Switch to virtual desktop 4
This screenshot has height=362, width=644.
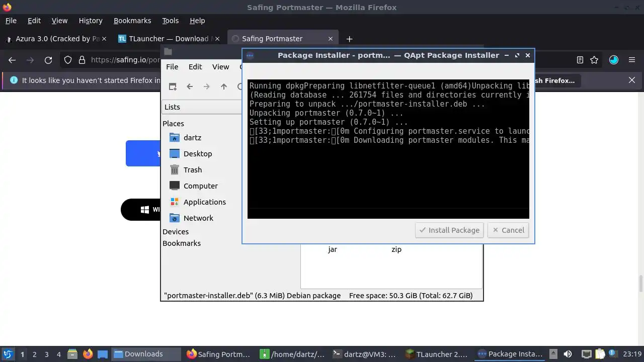point(59,354)
